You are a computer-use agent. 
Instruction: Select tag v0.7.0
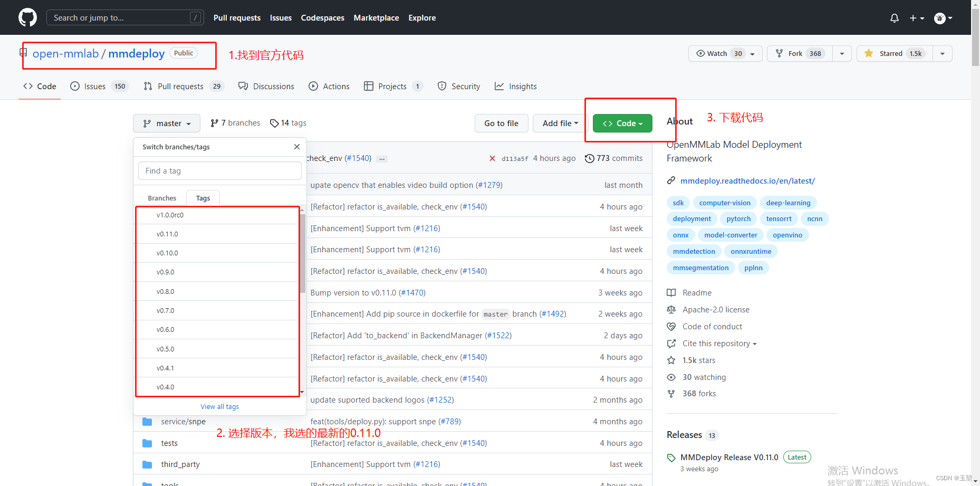pos(218,310)
